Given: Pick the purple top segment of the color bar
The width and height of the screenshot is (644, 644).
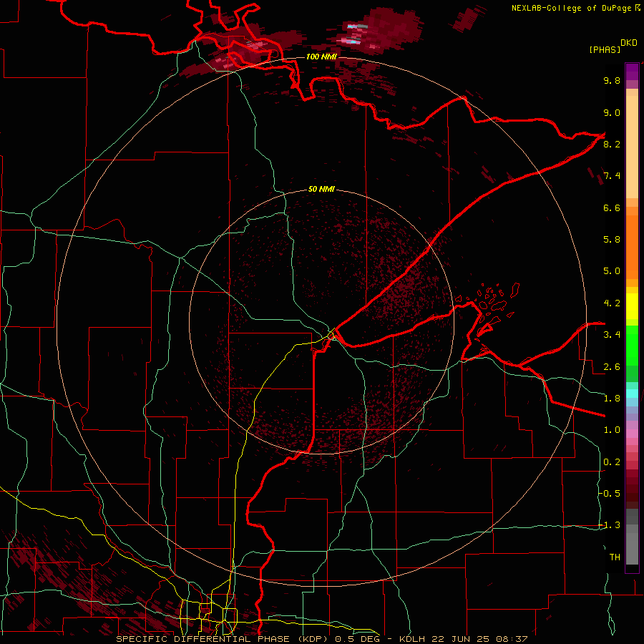Looking at the screenshot, I should click(x=632, y=72).
